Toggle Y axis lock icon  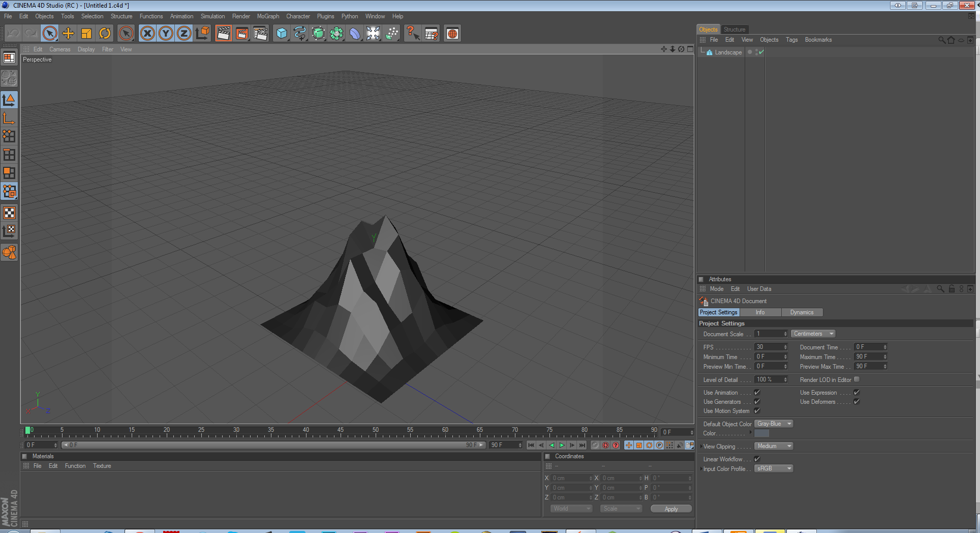[x=166, y=34]
